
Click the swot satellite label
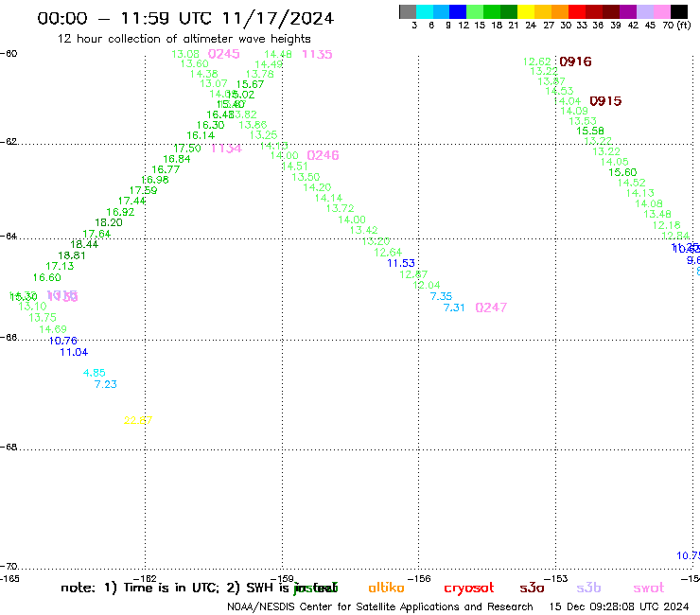[649, 588]
